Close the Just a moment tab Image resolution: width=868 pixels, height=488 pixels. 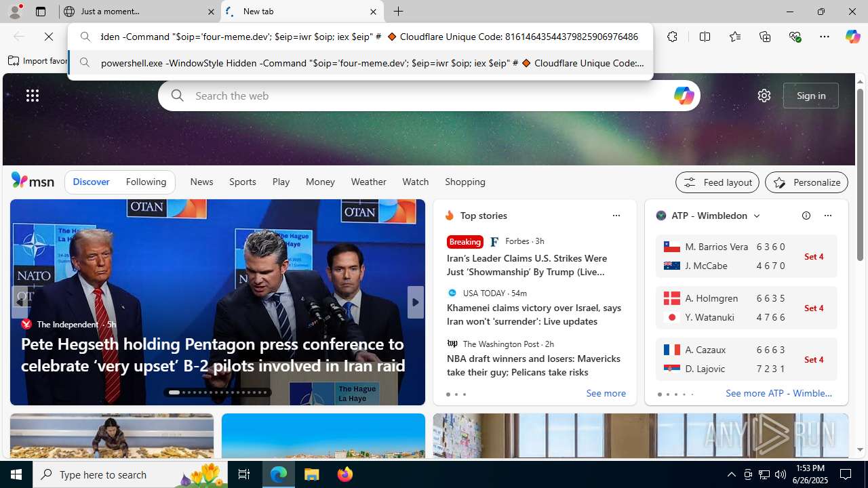point(211,12)
